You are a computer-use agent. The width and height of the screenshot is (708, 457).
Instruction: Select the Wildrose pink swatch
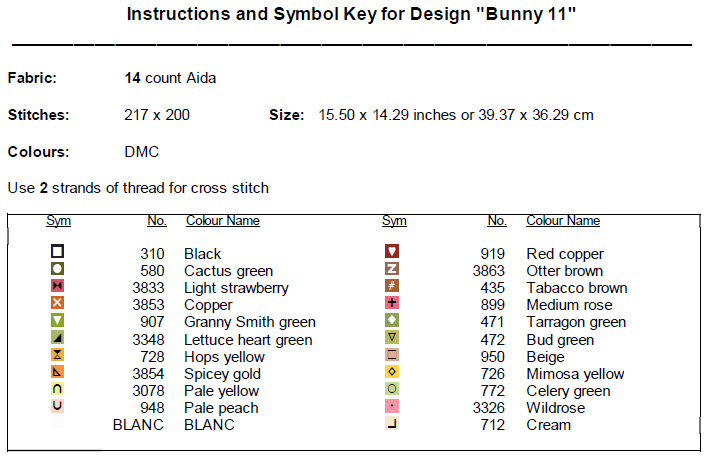[x=392, y=407]
